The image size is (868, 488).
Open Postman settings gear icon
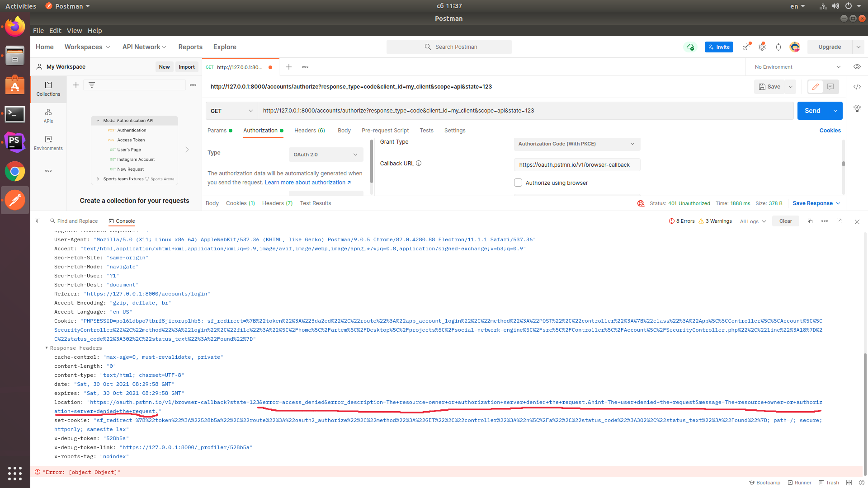(x=762, y=47)
